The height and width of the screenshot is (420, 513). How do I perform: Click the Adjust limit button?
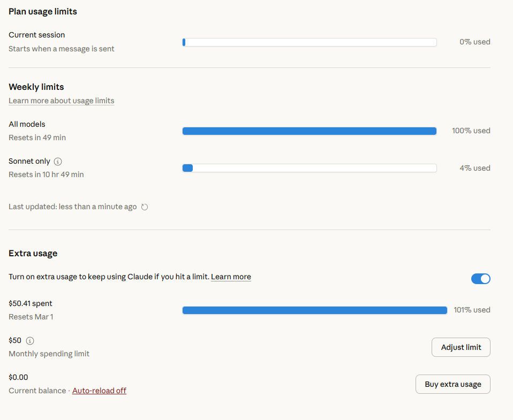point(461,347)
